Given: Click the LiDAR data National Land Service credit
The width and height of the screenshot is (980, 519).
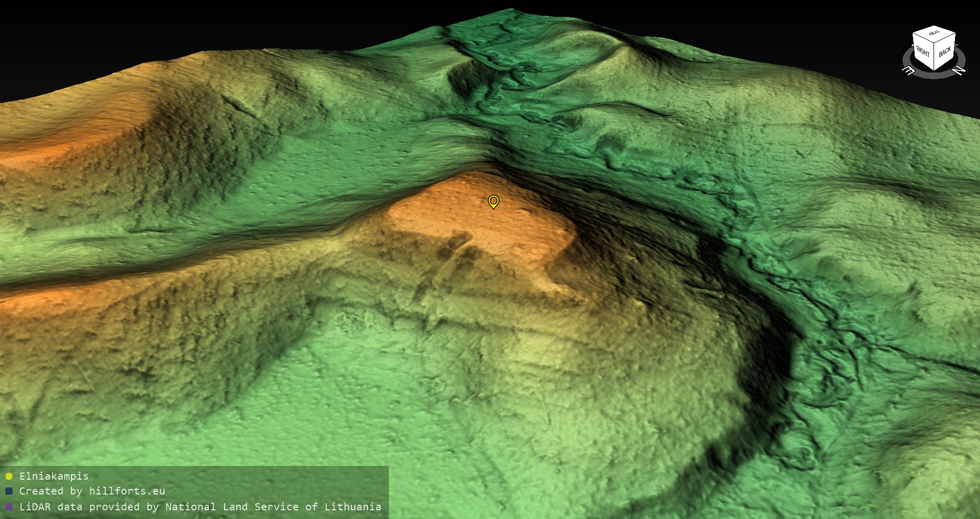Looking at the screenshot, I should point(200,507).
